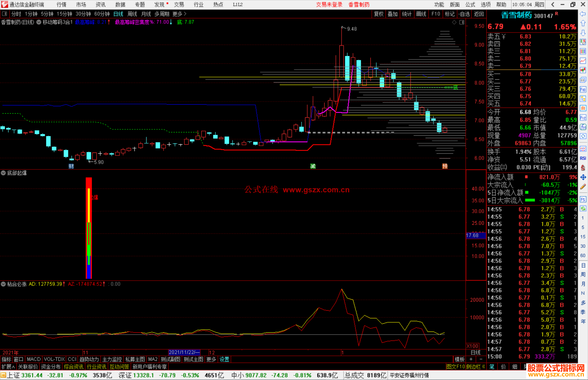Image resolution: width=588 pixels, height=380 pixels.
Task: Switch to 30-minute period in right sidebar
Action: click(583, 246)
